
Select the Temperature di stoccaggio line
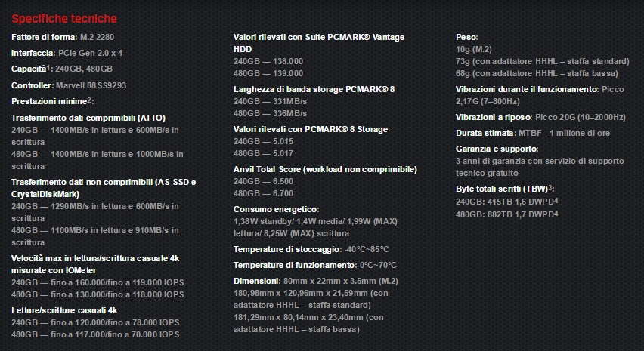click(x=311, y=249)
